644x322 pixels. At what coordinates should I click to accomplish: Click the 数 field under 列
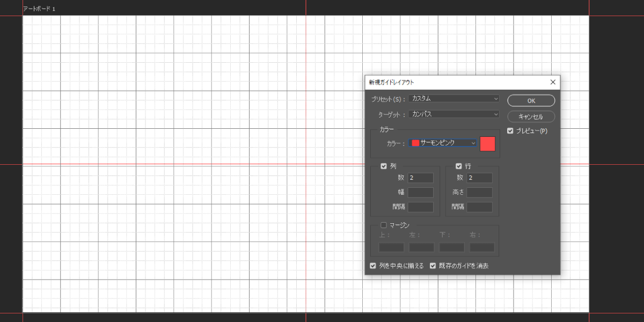[x=420, y=178]
